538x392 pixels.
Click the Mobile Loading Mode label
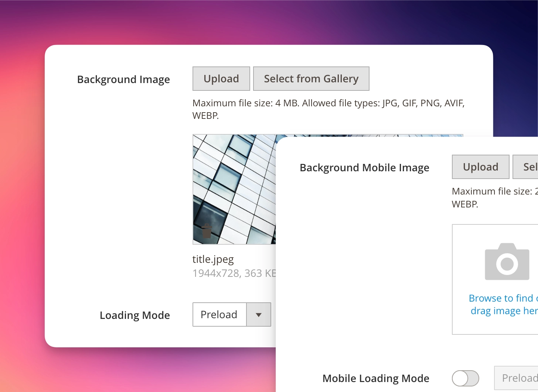[x=376, y=379]
